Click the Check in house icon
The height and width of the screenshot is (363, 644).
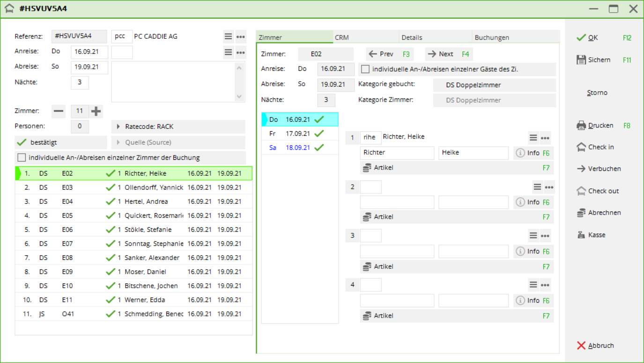click(581, 147)
